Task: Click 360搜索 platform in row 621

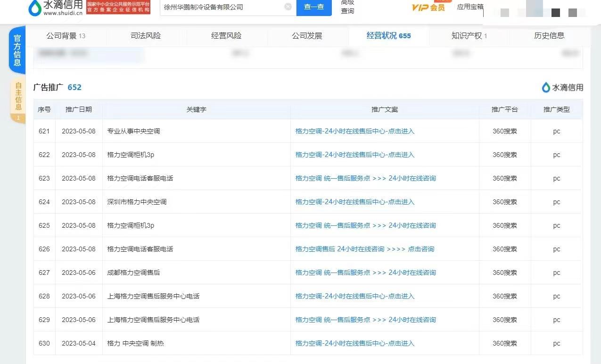Action: click(x=505, y=131)
